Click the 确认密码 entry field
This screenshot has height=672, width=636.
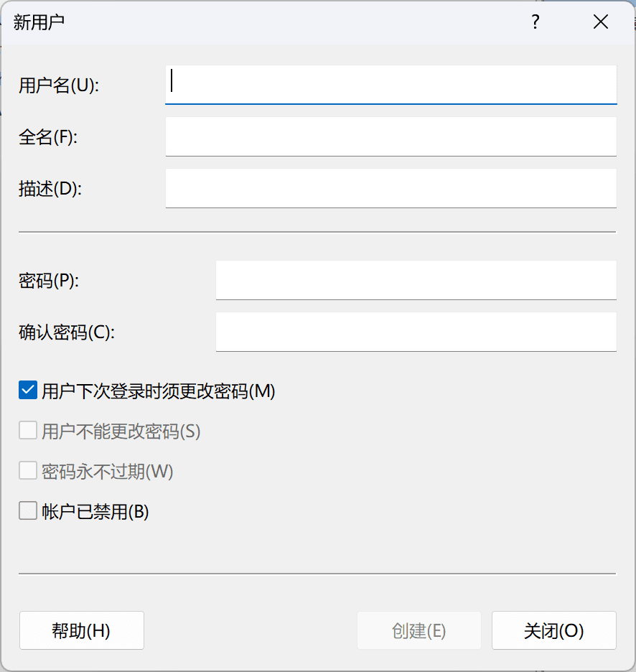(416, 332)
